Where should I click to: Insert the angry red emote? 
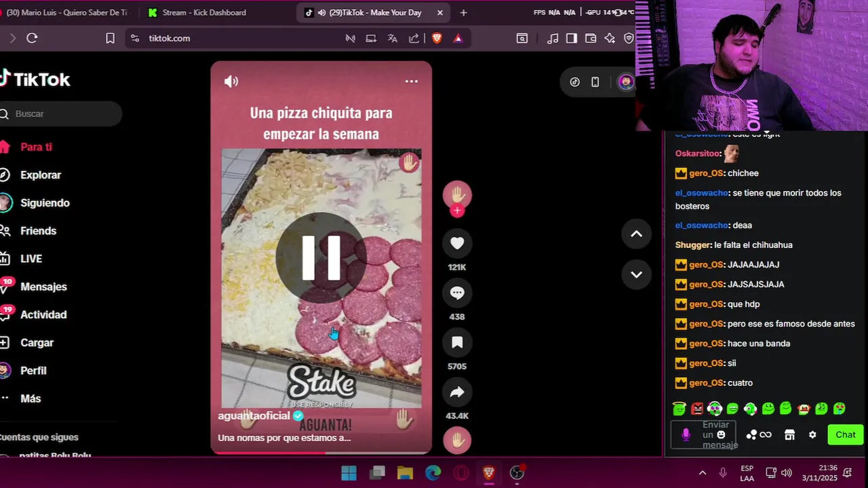[x=697, y=409]
